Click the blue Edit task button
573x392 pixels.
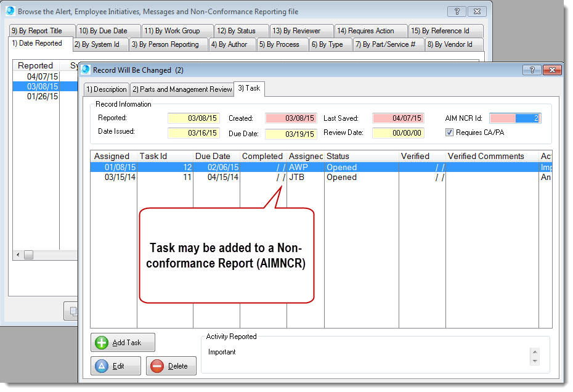(x=116, y=366)
